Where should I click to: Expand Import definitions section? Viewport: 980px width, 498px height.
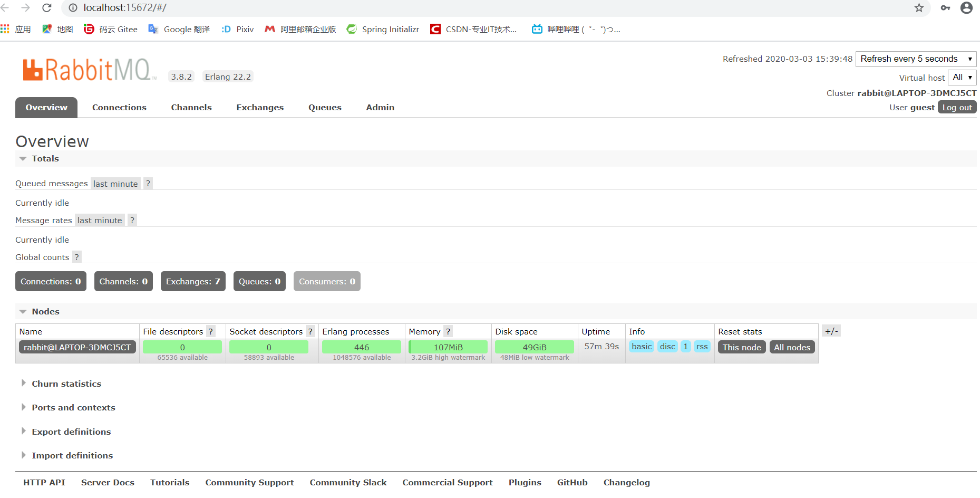point(67,455)
